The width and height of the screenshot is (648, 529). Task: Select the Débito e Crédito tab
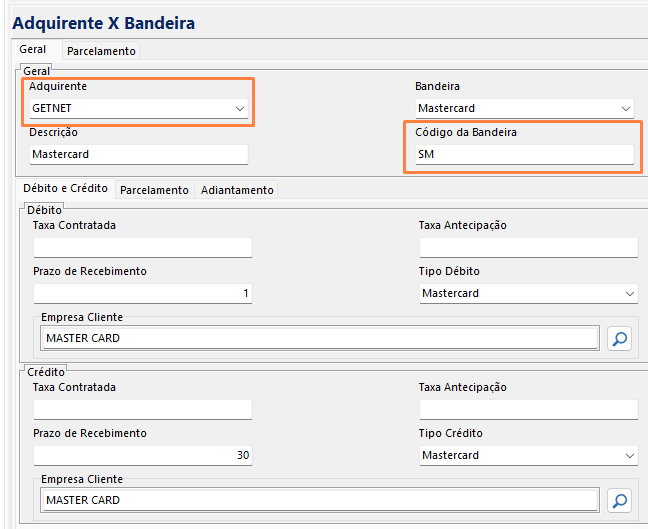click(65, 189)
